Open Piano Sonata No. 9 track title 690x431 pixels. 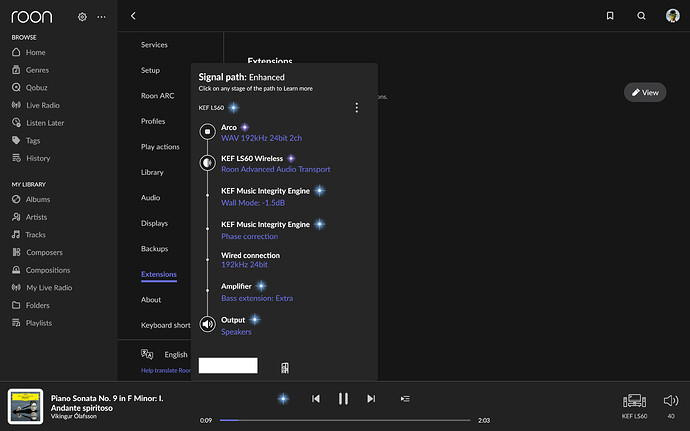pyautogui.click(x=107, y=403)
